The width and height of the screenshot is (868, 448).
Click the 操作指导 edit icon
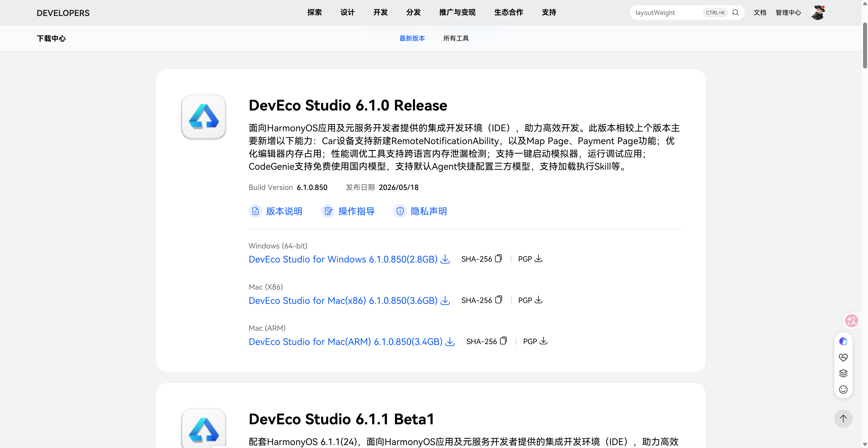328,211
